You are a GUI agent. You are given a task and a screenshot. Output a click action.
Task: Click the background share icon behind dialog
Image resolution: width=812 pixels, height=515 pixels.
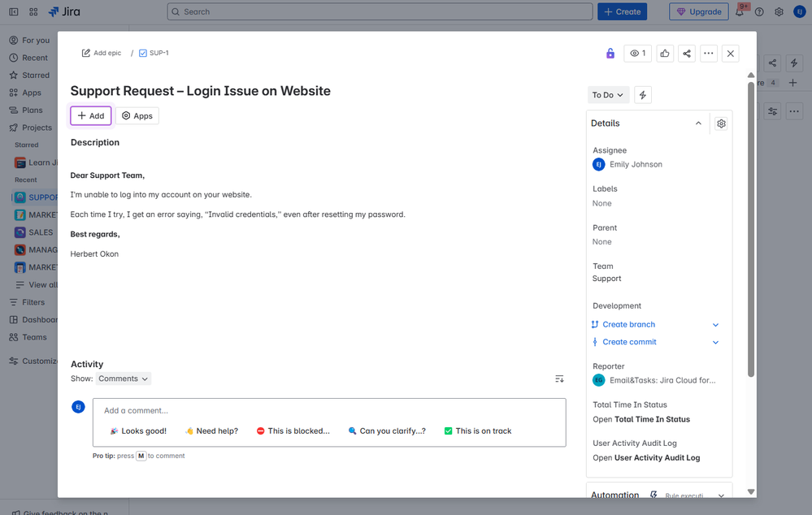click(772, 63)
